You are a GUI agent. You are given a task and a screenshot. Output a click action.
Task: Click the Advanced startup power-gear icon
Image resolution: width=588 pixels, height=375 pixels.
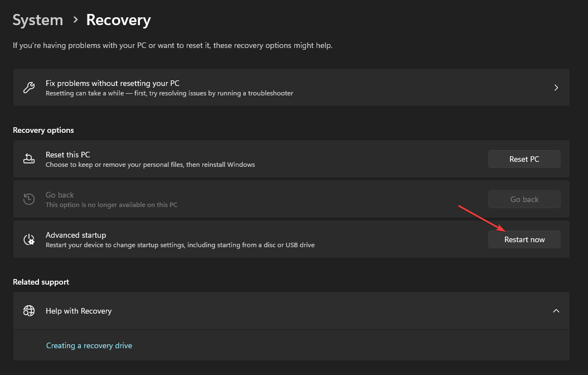pos(29,239)
